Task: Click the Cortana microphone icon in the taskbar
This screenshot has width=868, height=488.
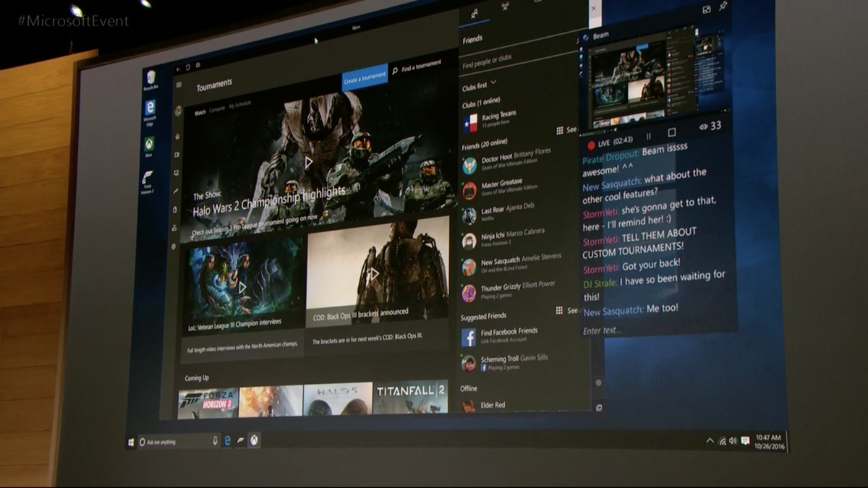Action: pos(216,440)
